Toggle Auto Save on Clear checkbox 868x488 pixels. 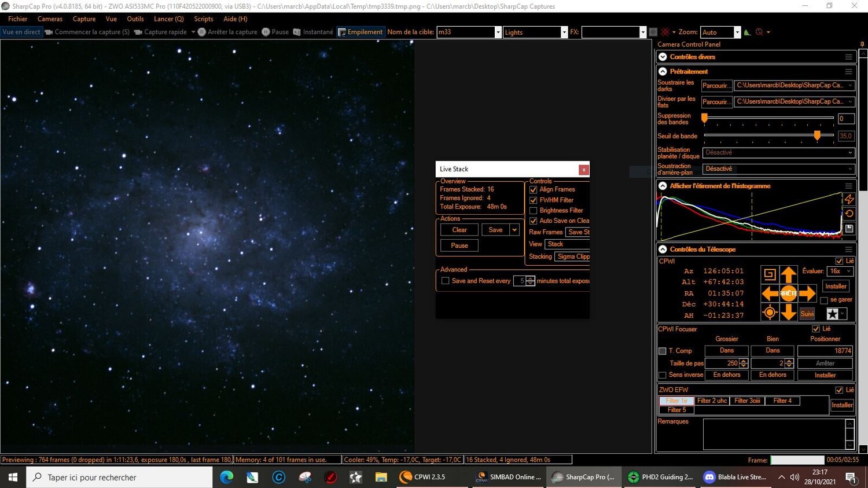pos(534,221)
